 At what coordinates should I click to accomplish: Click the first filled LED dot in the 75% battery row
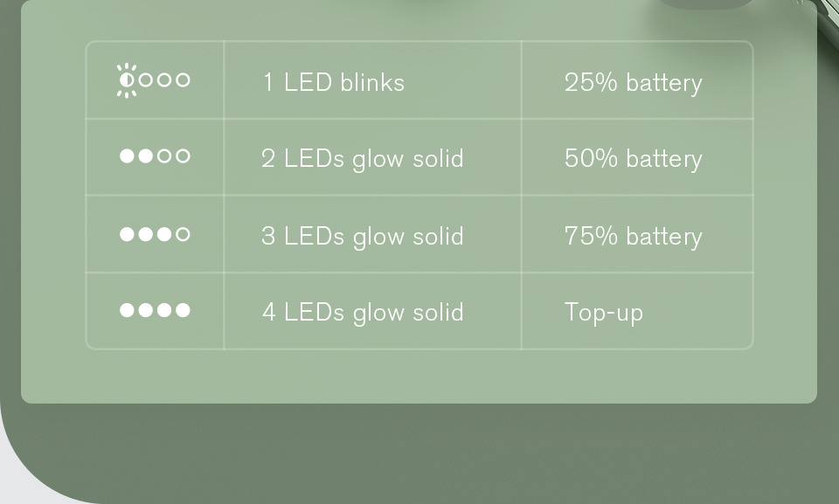point(127,234)
